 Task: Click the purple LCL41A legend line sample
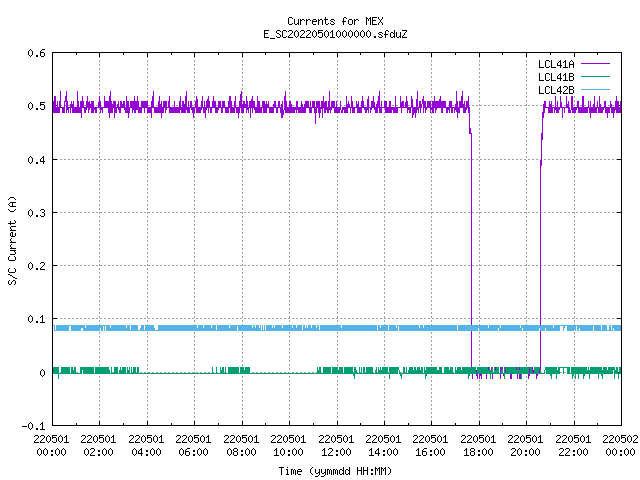pos(595,64)
